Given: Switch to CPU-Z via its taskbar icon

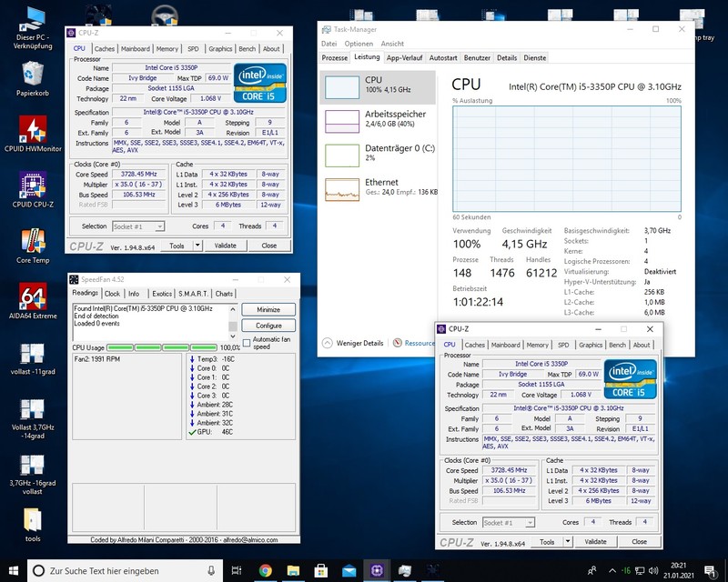Looking at the screenshot, I should tap(377, 570).
